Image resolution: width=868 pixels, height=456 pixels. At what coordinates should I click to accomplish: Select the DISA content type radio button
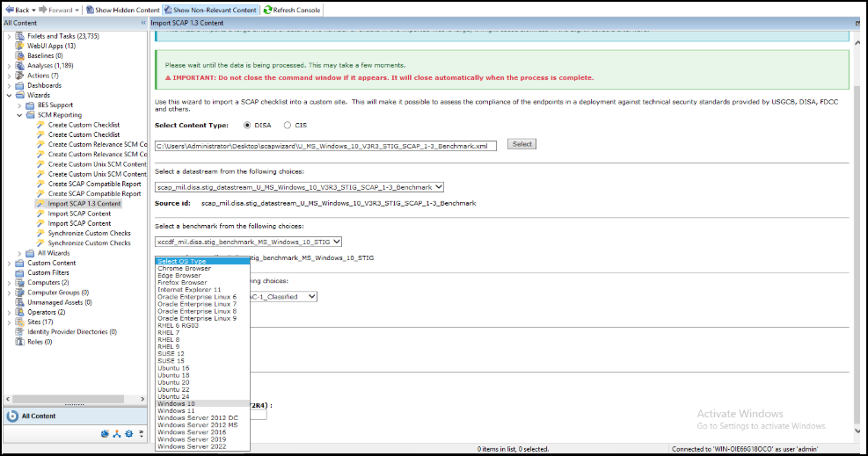247,126
